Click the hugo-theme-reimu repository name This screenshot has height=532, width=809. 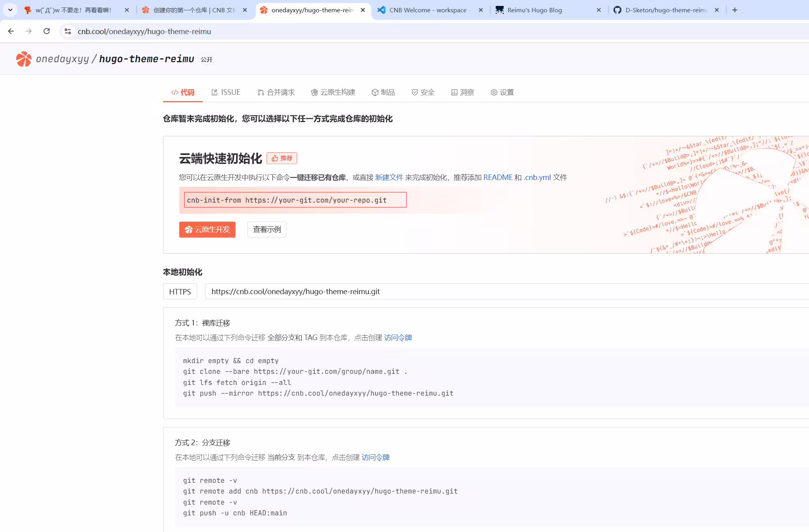(x=147, y=59)
